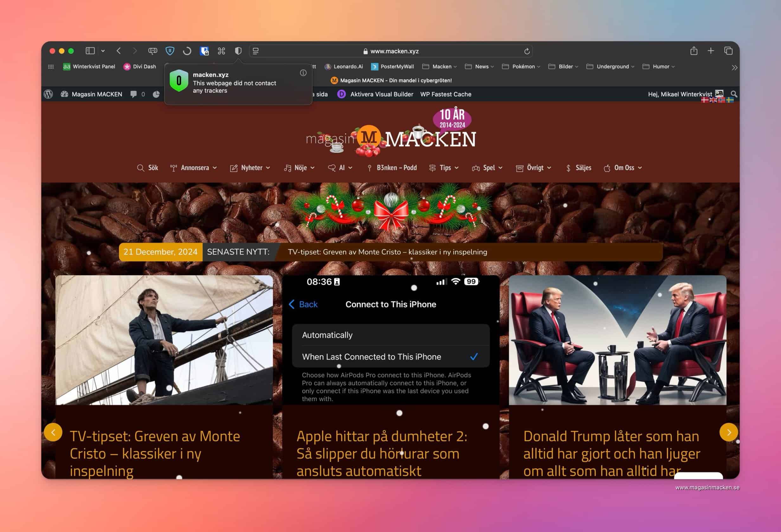Click the www.macken.xyz address field
The width and height of the screenshot is (781, 532).
[x=391, y=51]
